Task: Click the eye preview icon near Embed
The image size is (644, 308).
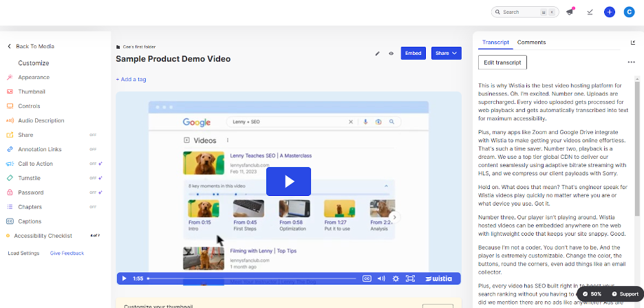Action: (391, 54)
